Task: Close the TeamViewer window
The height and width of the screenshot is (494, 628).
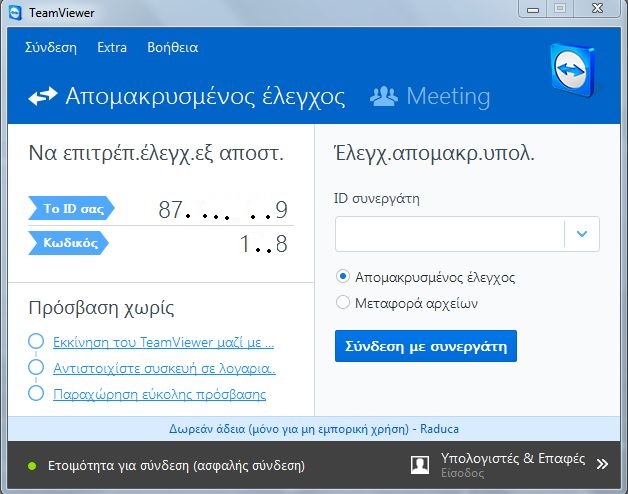Action: click(597, 8)
